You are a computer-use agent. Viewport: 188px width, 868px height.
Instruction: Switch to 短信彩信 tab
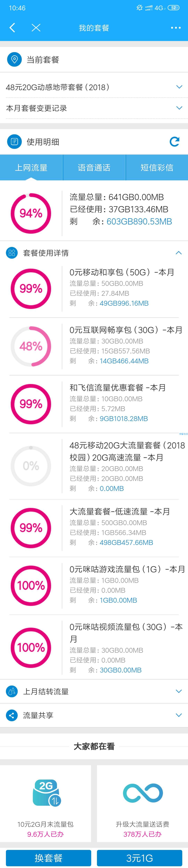(157, 168)
